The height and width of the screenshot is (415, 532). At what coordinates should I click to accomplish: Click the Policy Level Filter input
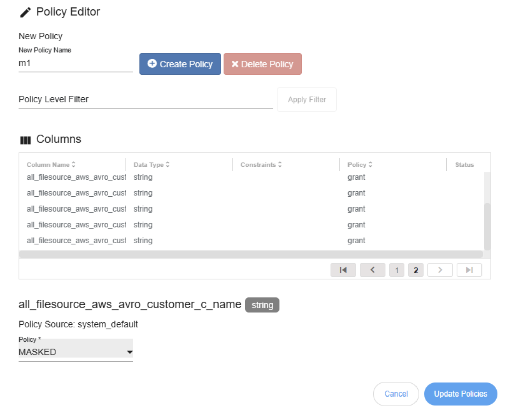[145, 100]
